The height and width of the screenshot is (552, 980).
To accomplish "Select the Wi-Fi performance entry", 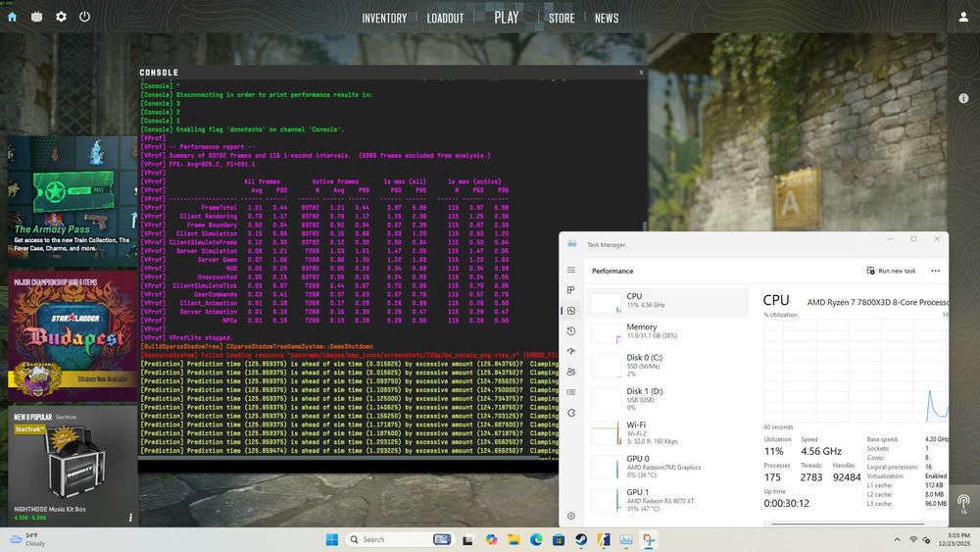I will (x=668, y=432).
